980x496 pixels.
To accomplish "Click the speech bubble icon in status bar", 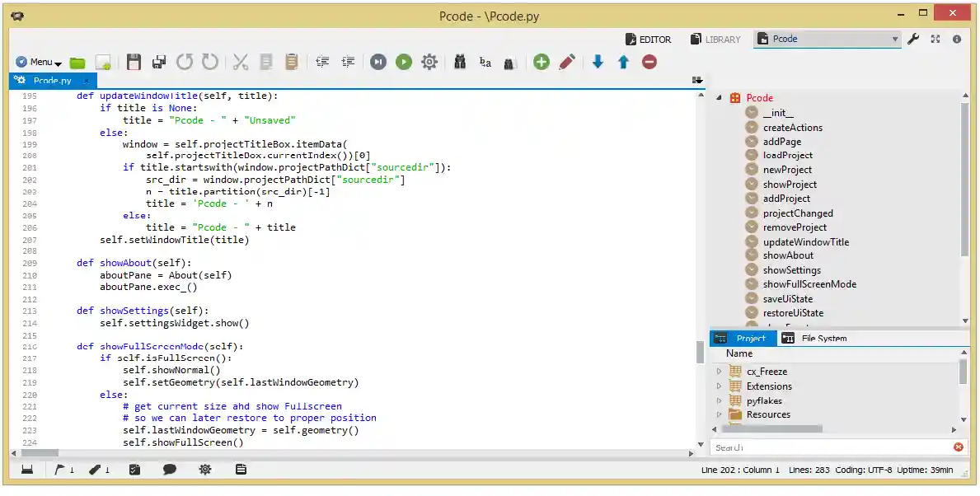I will [x=170, y=470].
